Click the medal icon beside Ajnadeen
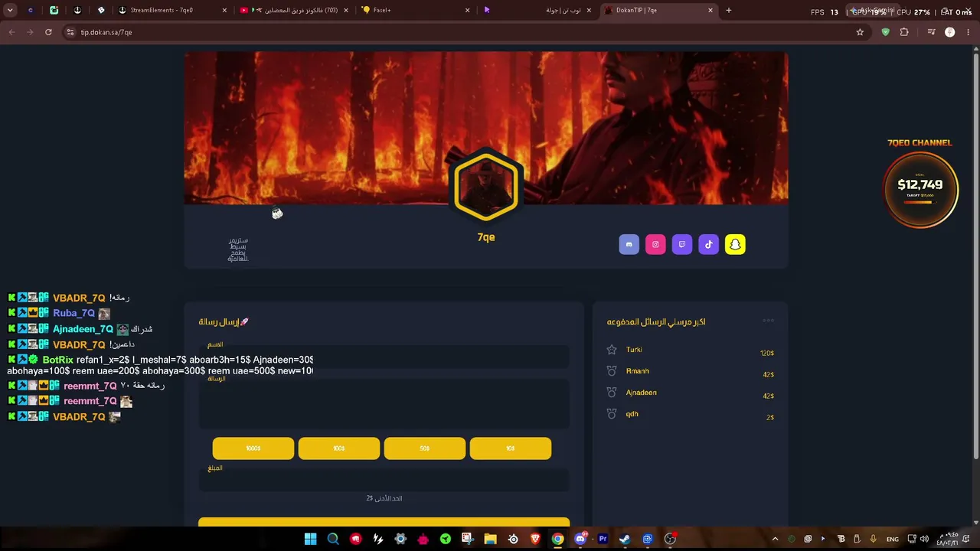 612,393
